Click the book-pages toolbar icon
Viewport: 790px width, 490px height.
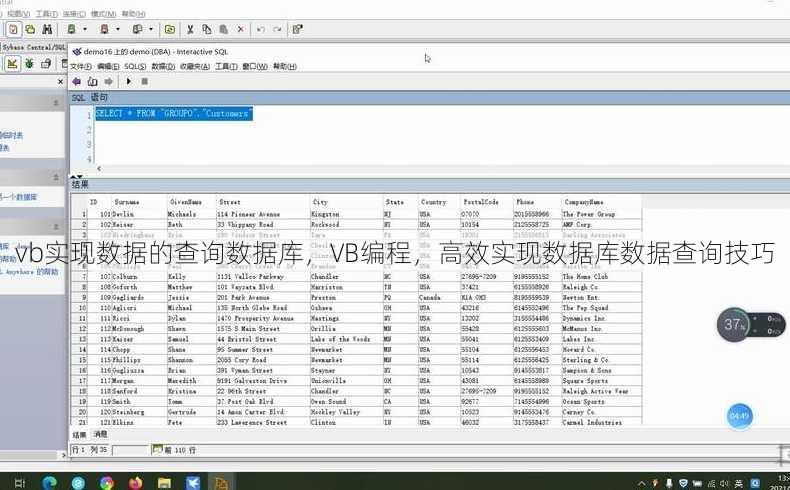137,29
